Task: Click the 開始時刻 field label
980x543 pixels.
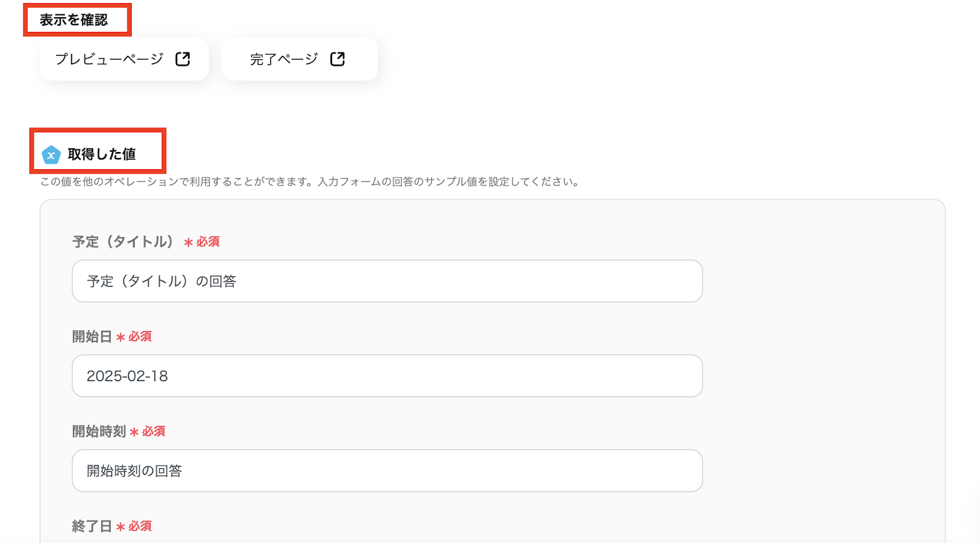Action: 99,431
